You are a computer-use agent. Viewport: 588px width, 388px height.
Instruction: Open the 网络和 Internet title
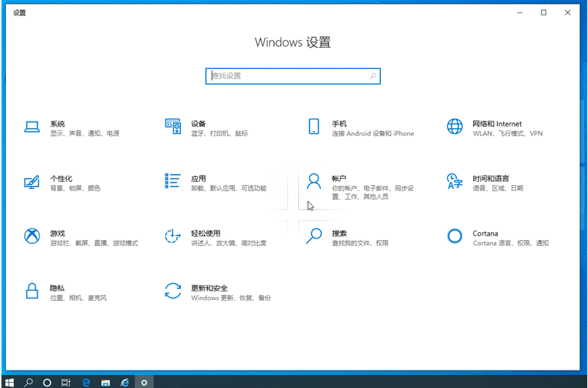(x=497, y=124)
